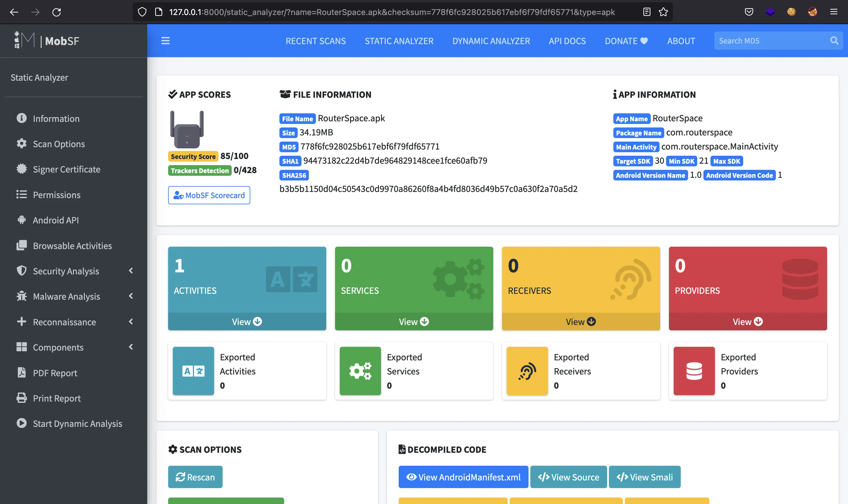
Task: Collapse sidebar with blue hamburger toggle
Action: tap(165, 41)
